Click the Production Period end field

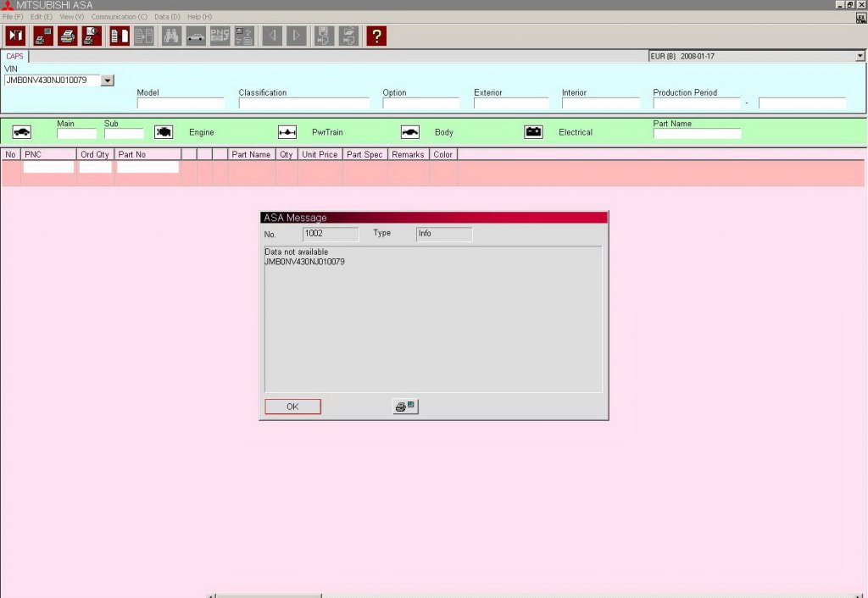(x=802, y=103)
